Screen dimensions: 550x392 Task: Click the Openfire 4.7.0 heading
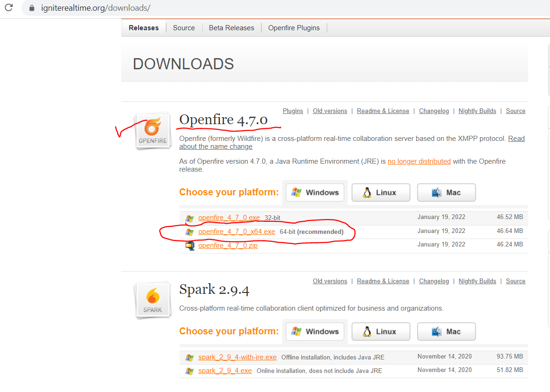point(224,120)
